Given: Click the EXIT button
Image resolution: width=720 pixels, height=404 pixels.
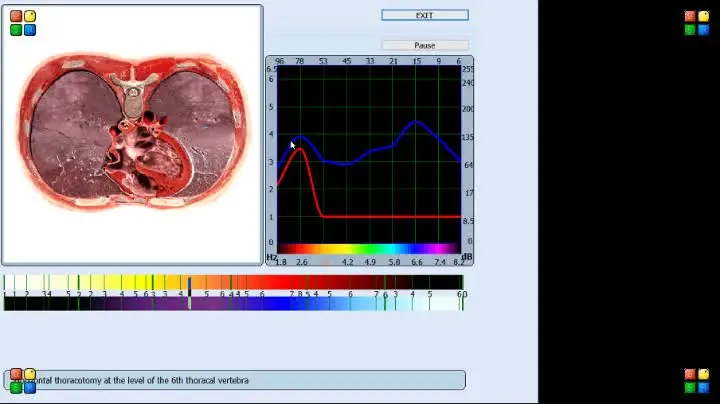Looking at the screenshot, I should (424, 15).
